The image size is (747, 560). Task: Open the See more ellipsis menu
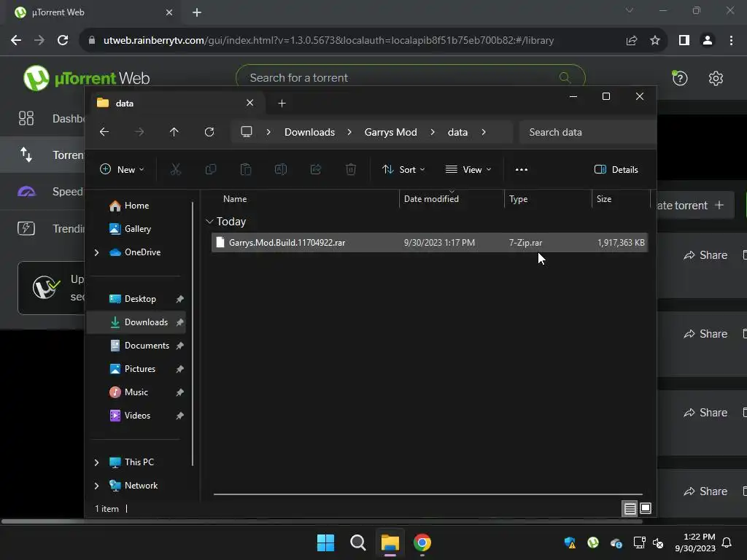[x=522, y=169]
